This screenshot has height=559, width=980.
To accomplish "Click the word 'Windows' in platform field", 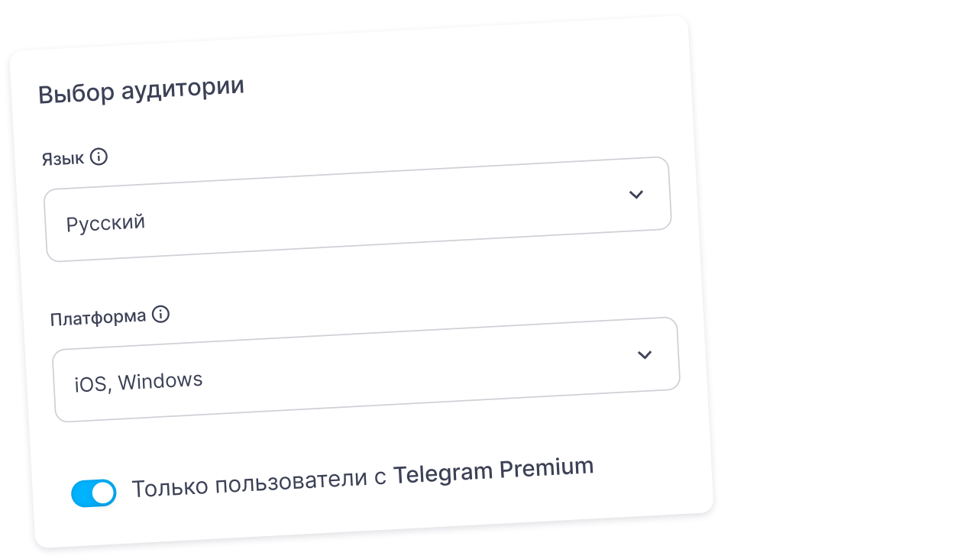I will (x=160, y=380).
